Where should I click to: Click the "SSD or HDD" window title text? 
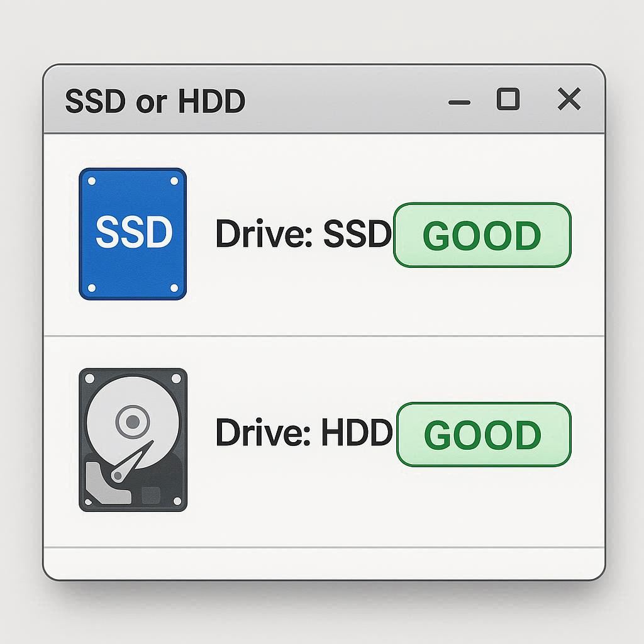(x=155, y=101)
